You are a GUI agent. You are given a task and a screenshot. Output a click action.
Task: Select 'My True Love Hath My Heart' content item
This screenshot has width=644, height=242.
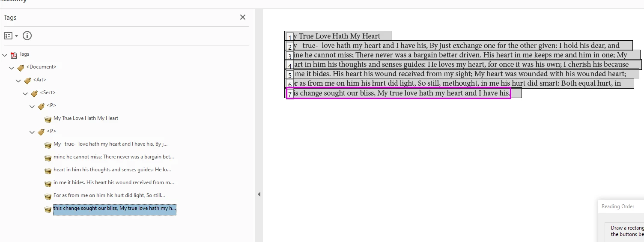[x=86, y=118]
